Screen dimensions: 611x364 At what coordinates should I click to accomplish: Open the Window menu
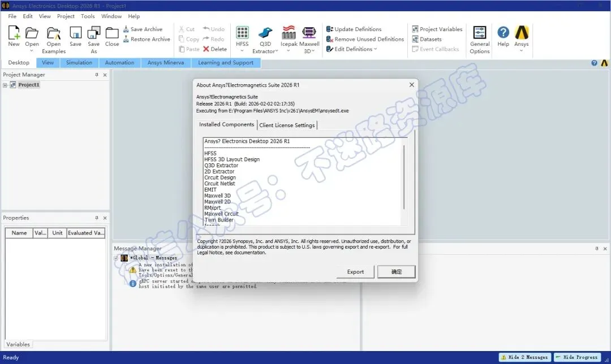[111, 16]
